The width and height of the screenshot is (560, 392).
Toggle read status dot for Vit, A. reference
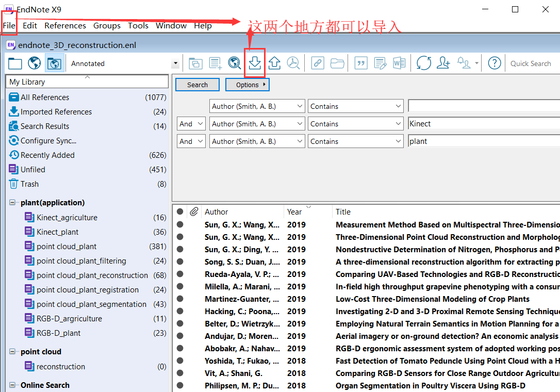point(180,373)
